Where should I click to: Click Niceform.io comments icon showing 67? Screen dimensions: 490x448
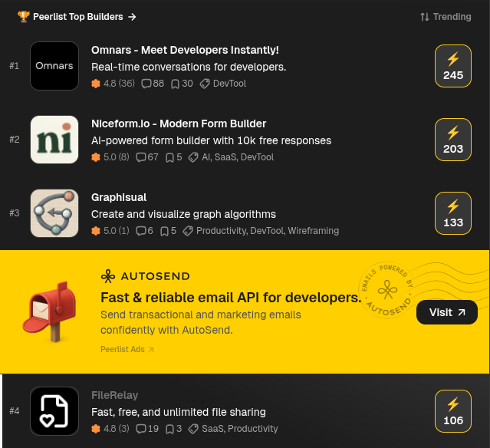tap(141, 157)
